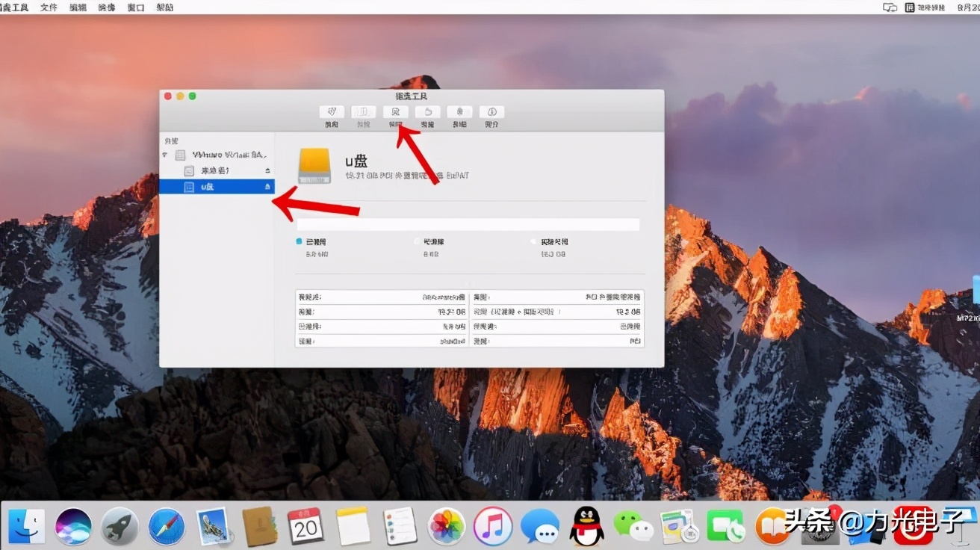Click the Erase toolbar button
Viewport: 980px width, 550px height.
click(395, 112)
